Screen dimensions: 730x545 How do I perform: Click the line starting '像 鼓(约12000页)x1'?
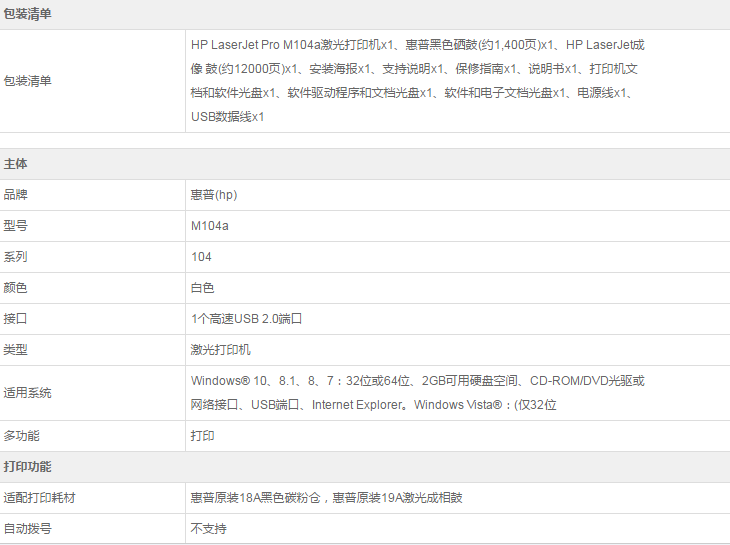(x=414, y=69)
